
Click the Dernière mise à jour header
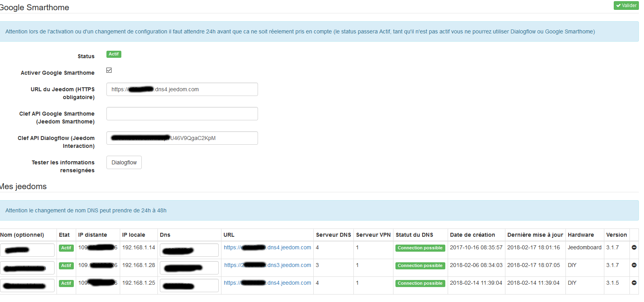tap(535, 235)
